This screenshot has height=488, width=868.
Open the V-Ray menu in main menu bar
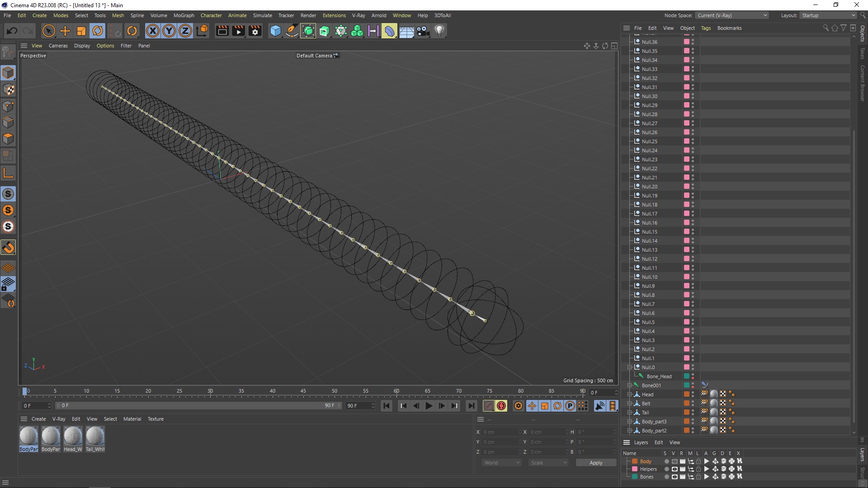point(359,15)
